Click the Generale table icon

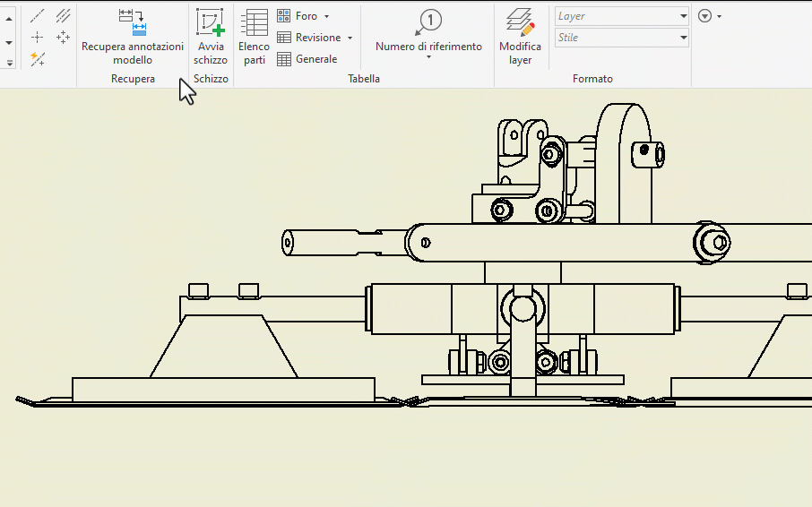coord(284,59)
